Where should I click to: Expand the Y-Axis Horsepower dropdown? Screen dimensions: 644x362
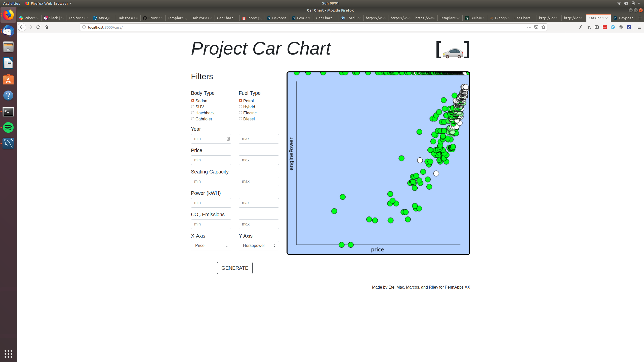coord(259,245)
